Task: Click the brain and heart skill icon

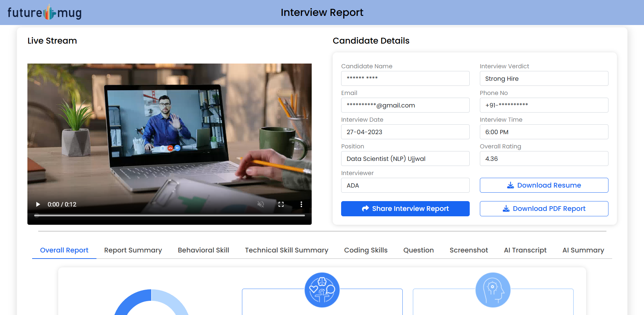Action: click(x=322, y=290)
